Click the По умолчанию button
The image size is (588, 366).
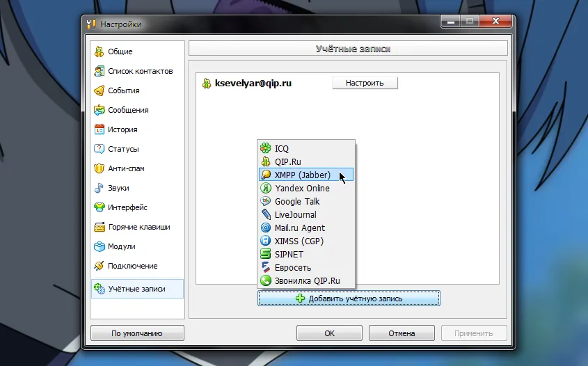(137, 333)
